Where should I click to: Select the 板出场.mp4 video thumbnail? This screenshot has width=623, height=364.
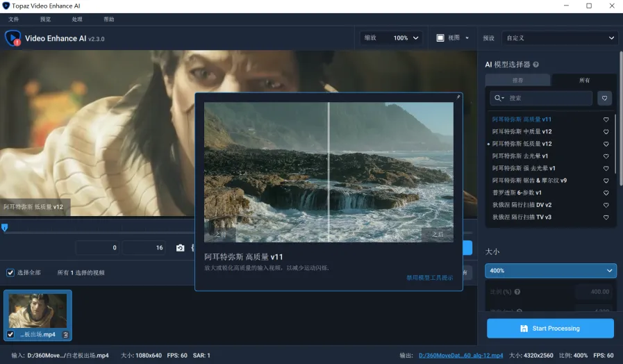click(x=38, y=311)
